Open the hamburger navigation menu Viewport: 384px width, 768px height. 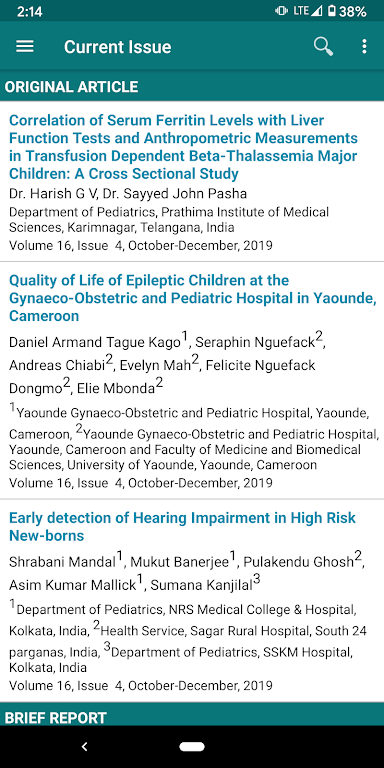tap(25, 47)
